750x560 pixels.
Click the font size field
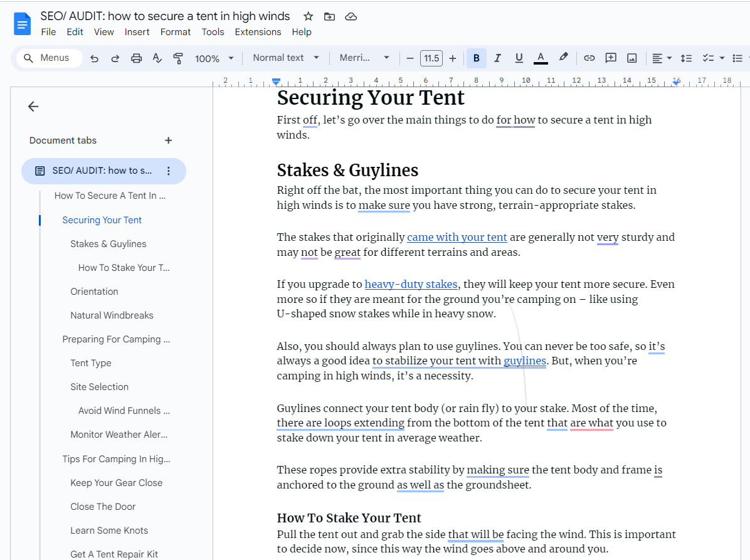pyautogui.click(x=431, y=58)
